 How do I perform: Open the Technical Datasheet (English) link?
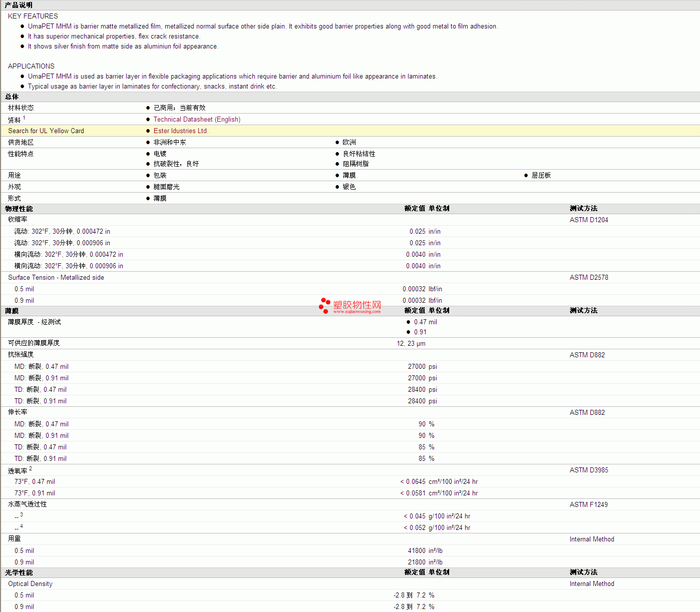[x=197, y=120]
